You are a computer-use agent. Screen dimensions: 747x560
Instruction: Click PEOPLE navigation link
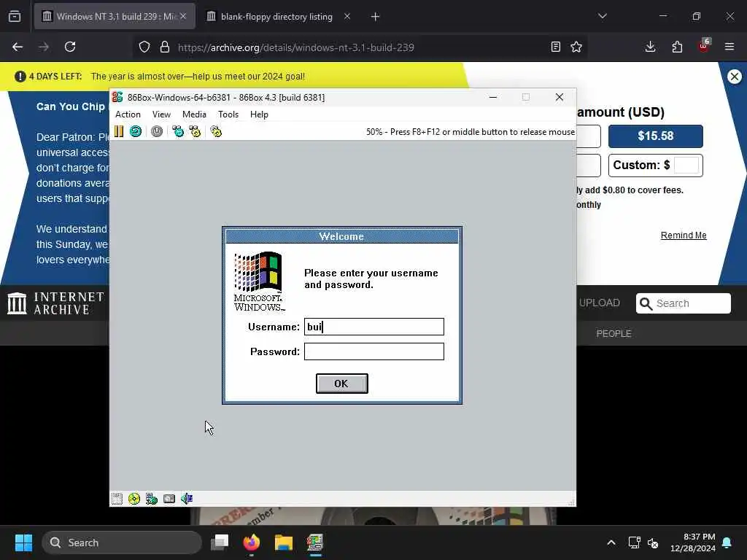[x=614, y=334]
